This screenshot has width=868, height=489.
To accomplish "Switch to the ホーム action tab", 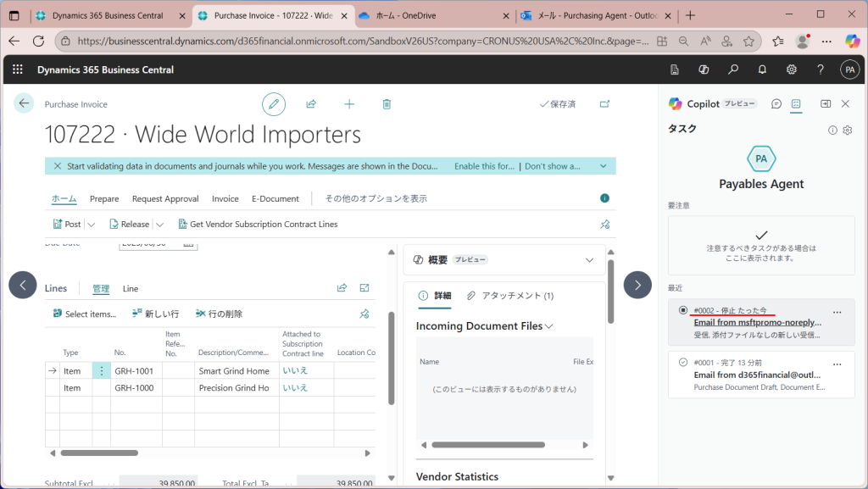I will click(64, 198).
